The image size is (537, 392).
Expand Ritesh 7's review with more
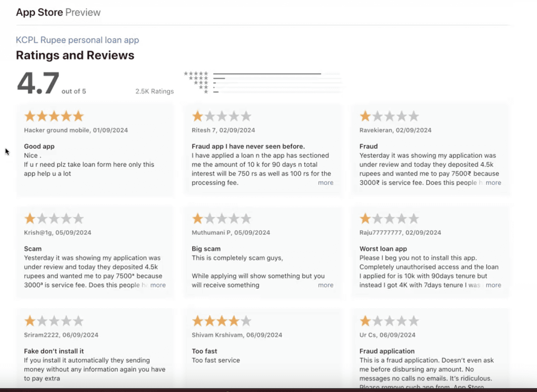click(326, 183)
